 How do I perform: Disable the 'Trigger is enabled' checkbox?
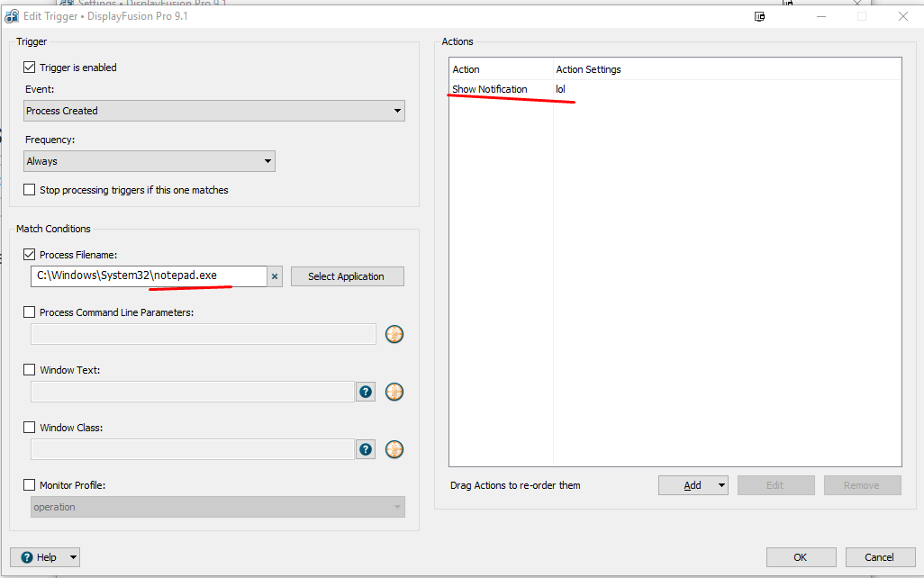[30, 68]
